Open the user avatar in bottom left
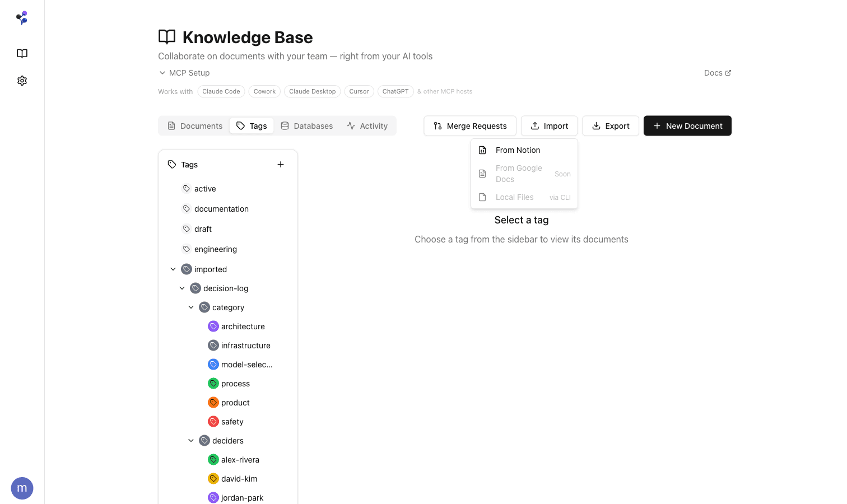 (x=22, y=488)
